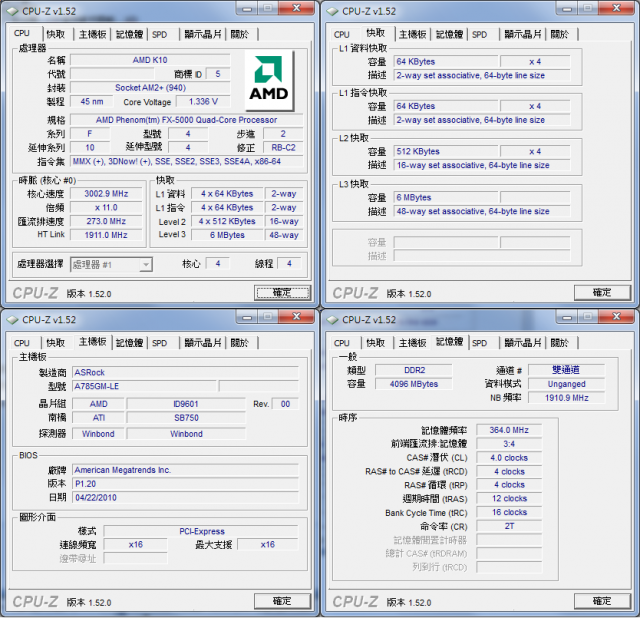Click CPU-Z title icon in top-left window
This screenshot has height=618, width=640.
13,11
